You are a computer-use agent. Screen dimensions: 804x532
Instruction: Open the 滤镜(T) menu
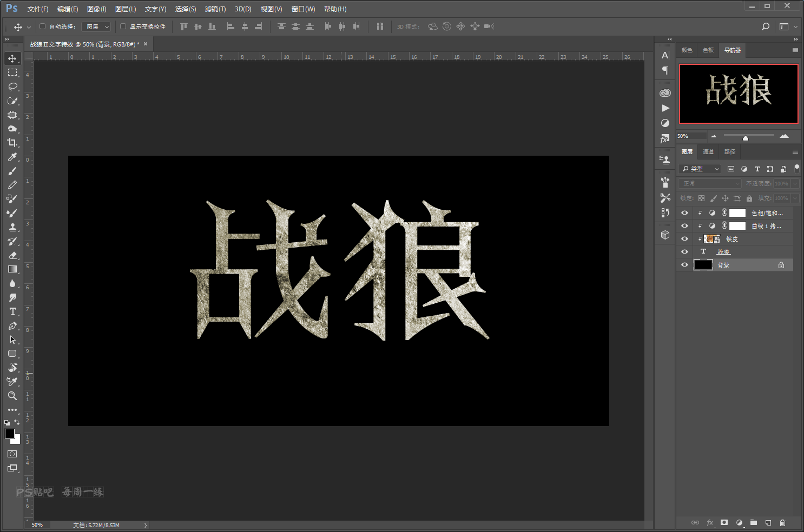point(215,9)
